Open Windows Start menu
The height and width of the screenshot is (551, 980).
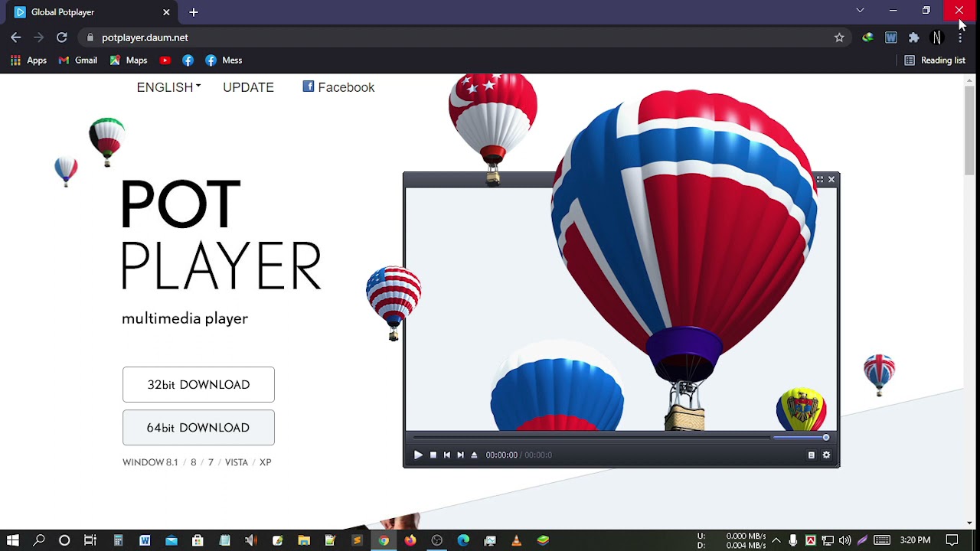pyautogui.click(x=13, y=540)
